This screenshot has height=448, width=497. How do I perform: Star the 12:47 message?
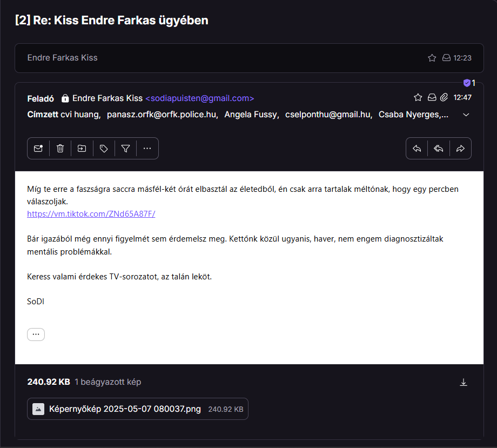pos(418,97)
